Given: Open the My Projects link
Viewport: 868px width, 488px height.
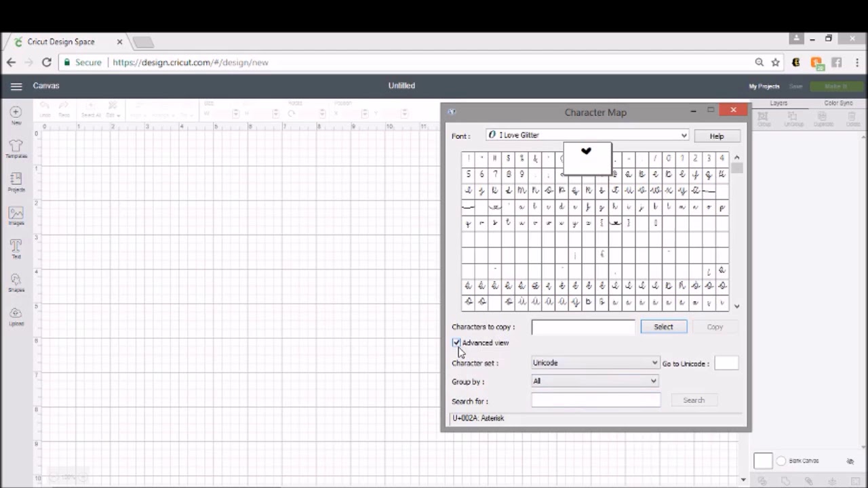Looking at the screenshot, I should click(764, 86).
